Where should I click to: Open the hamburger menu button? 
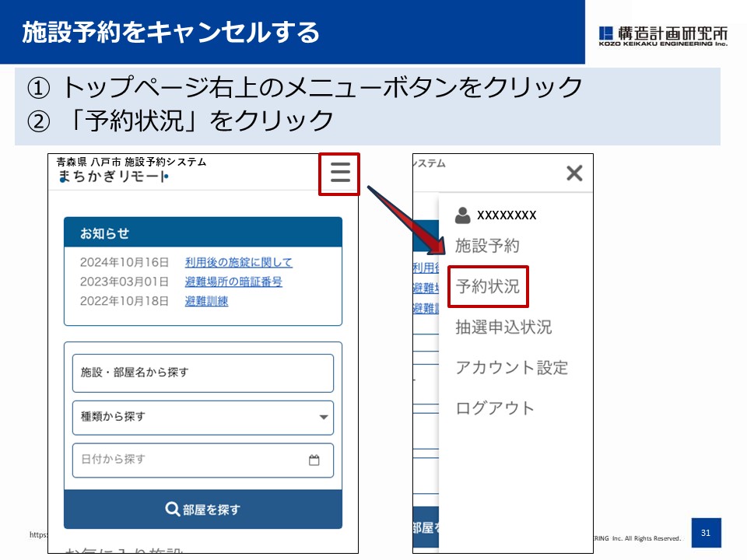(x=340, y=173)
